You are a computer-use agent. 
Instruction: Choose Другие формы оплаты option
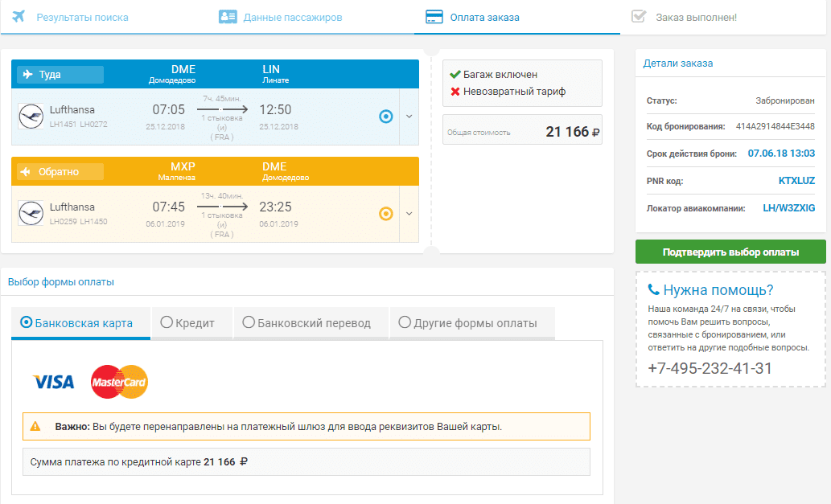[471, 322]
